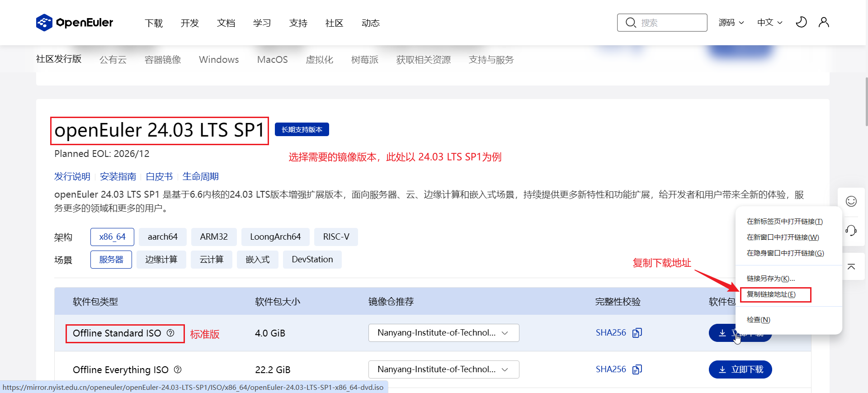The image size is (868, 393).
Task: Open the user account icon
Action: (x=824, y=22)
